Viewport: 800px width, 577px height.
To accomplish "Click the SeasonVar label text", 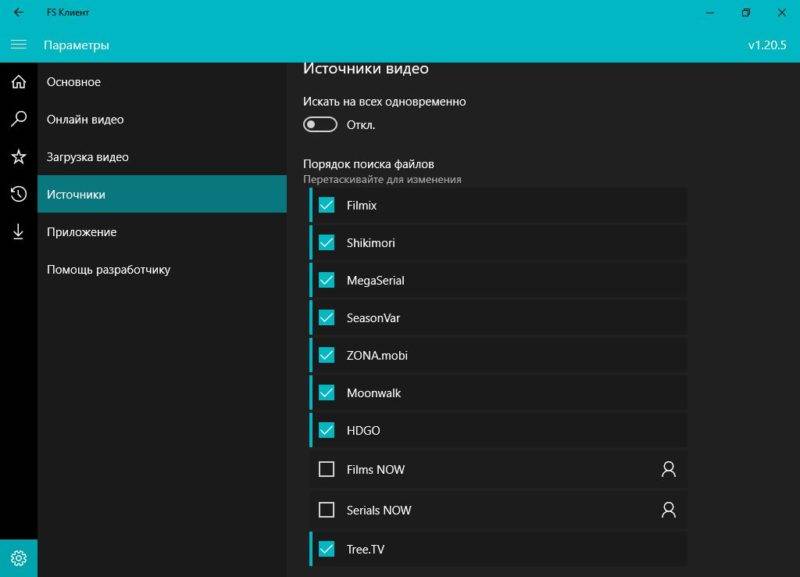I will (x=373, y=318).
